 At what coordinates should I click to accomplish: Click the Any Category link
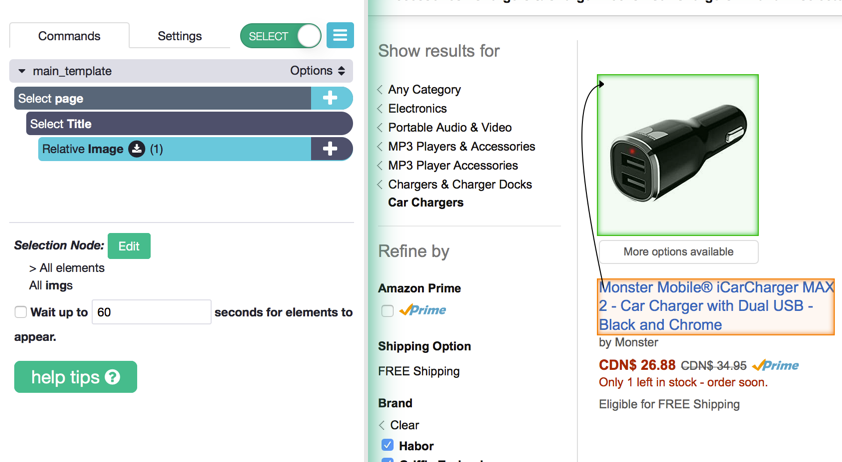[424, 89]
